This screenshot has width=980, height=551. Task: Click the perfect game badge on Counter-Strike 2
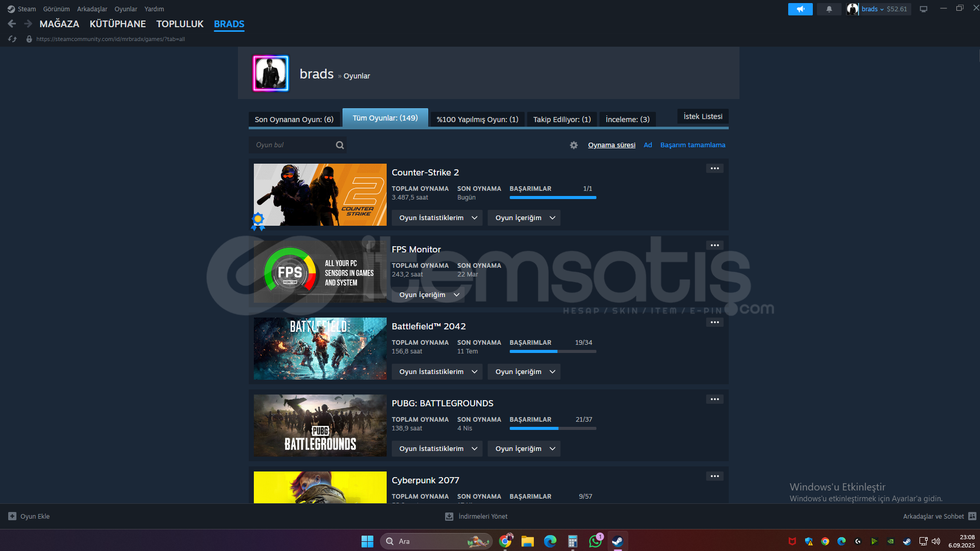point(258,221)
